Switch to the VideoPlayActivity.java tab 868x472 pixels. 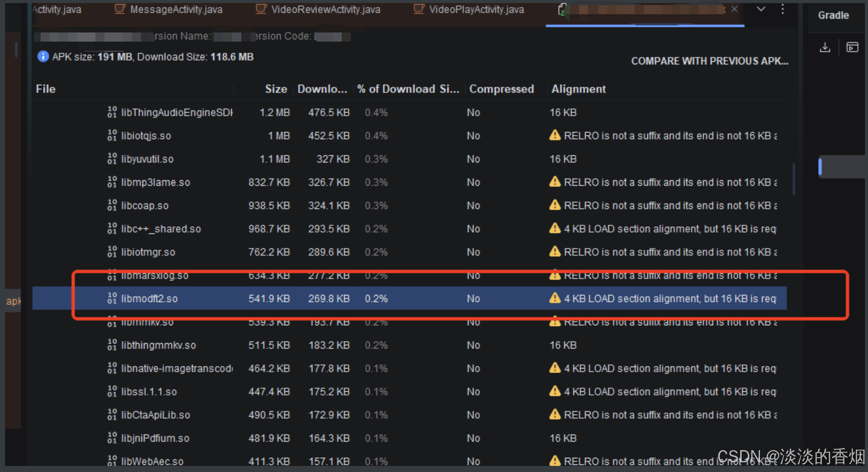469,10
